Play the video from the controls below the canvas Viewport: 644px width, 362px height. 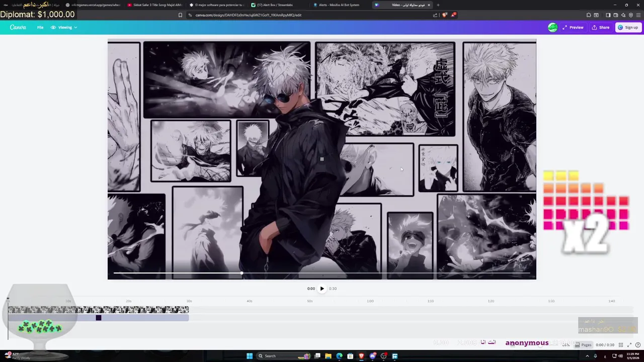coord(322,289)
